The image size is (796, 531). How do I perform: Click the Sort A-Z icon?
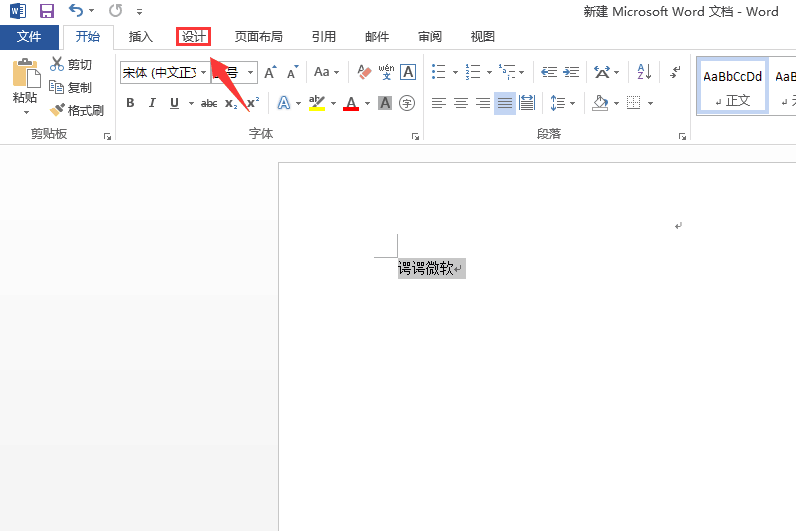[644, 72]
